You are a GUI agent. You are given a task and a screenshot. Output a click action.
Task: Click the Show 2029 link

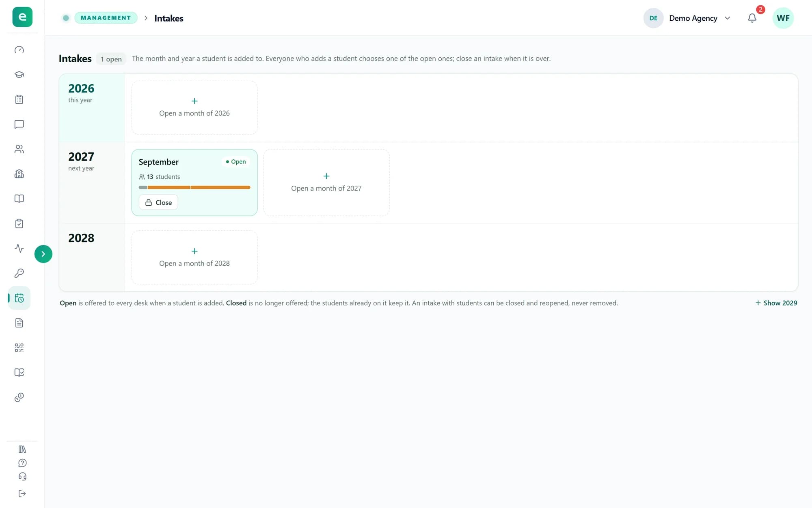point(776,303)
